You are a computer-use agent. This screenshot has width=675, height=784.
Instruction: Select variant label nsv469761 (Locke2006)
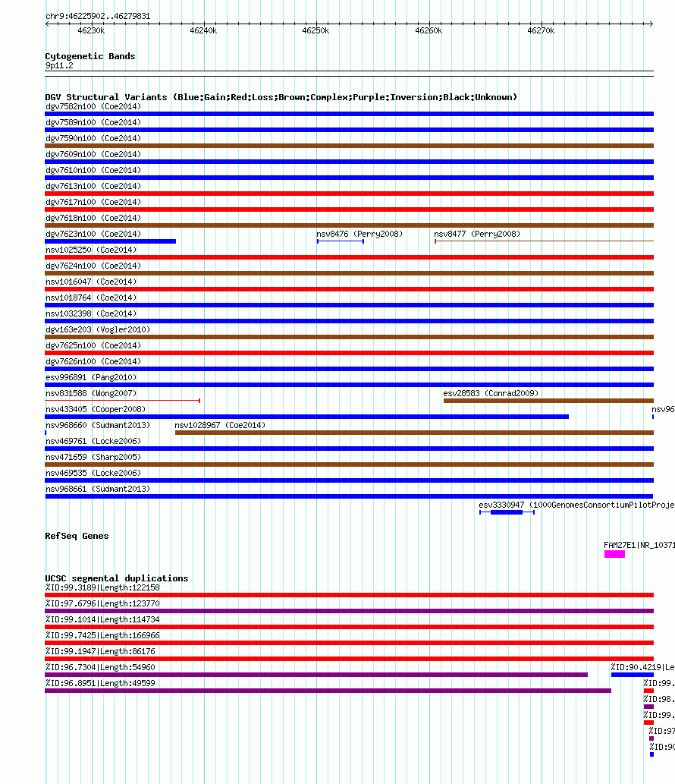[93, 442]
